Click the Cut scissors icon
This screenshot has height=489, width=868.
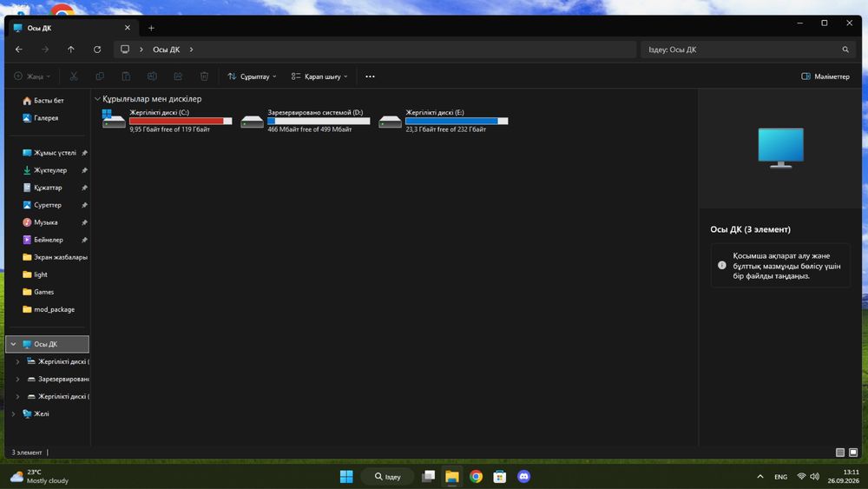point(74,76)
